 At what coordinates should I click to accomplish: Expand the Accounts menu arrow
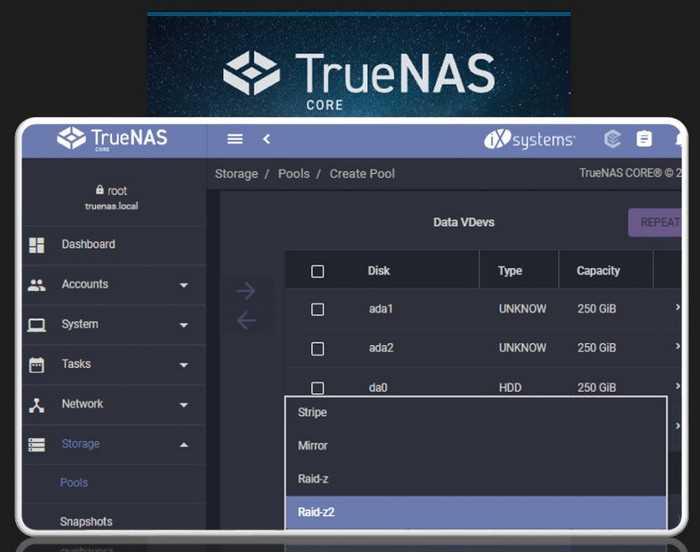point(183,285)
